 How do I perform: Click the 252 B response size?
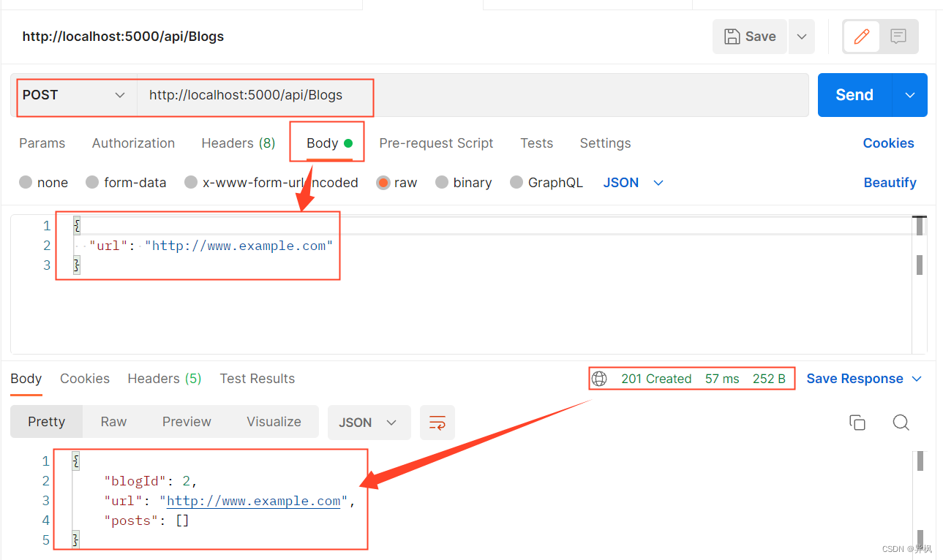coord(769,379)
